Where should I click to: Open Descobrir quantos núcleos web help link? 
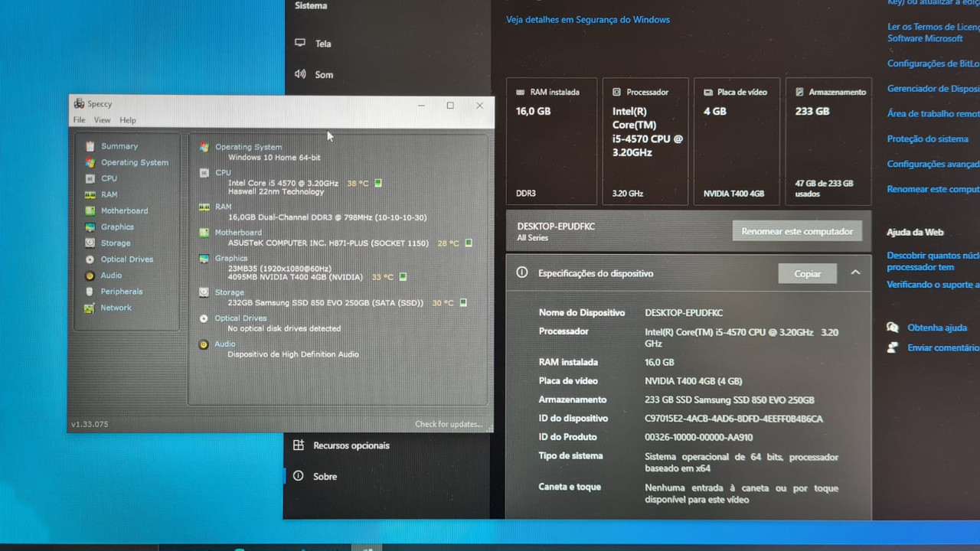coord(933,261)
